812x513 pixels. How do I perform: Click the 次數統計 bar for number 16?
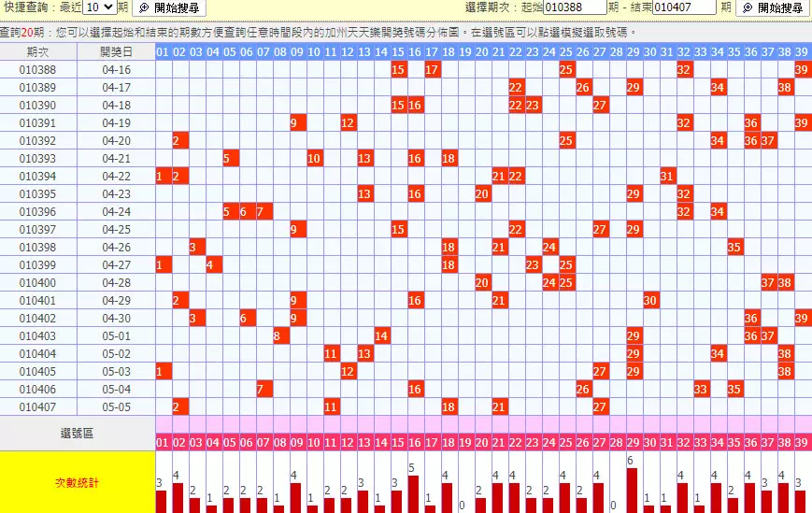[x=415, y=493]
